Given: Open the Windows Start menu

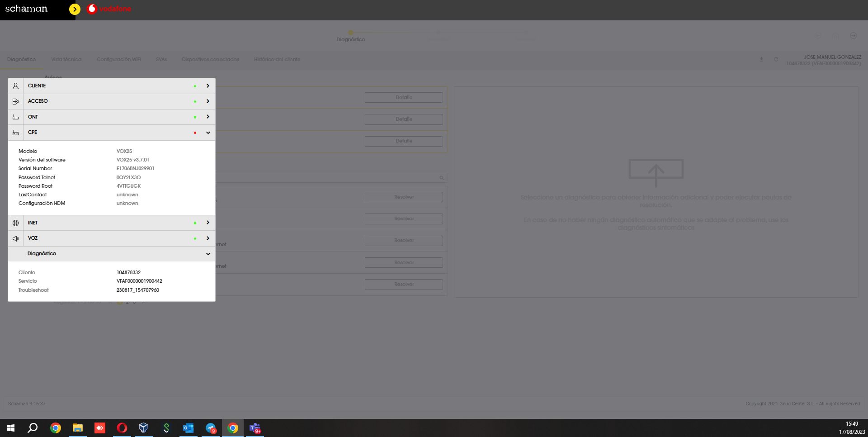Looking at the screenshot, I should coord(11,428).
